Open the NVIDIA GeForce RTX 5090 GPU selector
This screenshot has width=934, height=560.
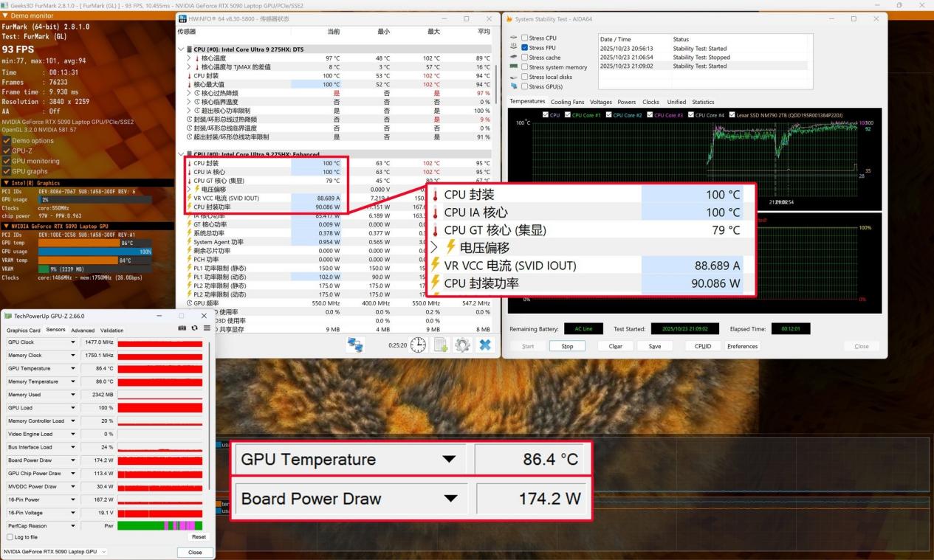pos(55,552)
